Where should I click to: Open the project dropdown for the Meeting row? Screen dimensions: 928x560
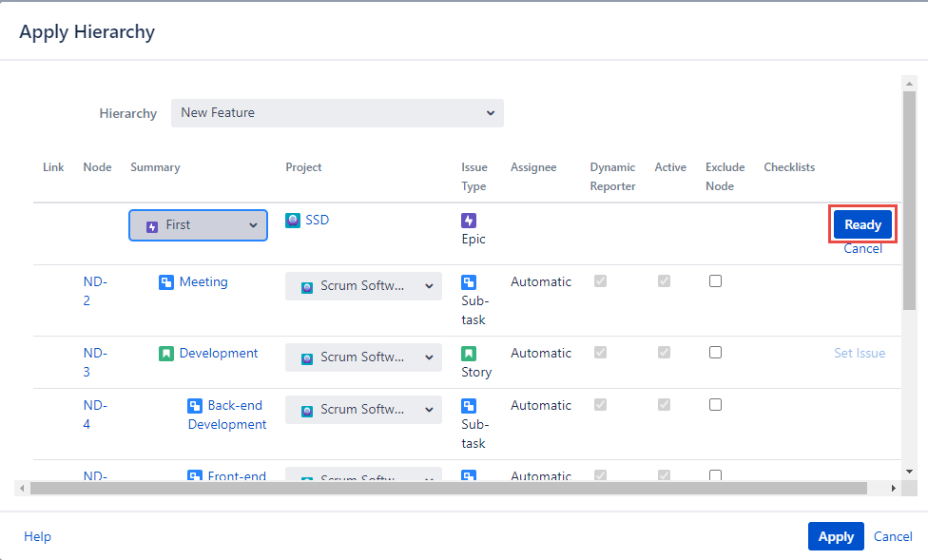pyautogui.click(x=363, y=286)
